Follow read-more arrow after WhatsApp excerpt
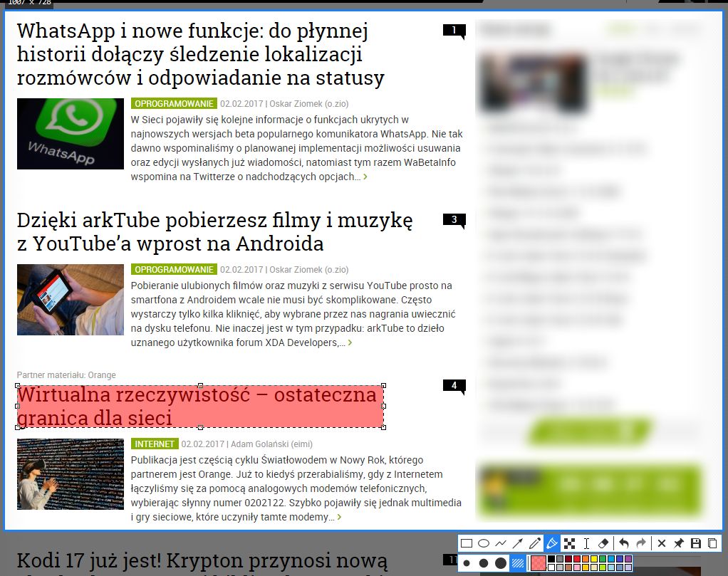This screenshot has width=728, height=576. tap(365, 177)
